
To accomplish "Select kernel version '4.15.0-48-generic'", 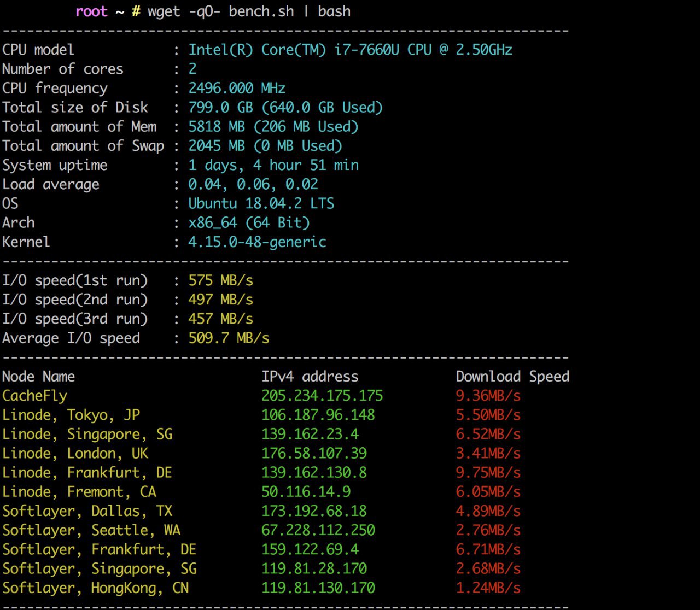I will pos(257,242).
